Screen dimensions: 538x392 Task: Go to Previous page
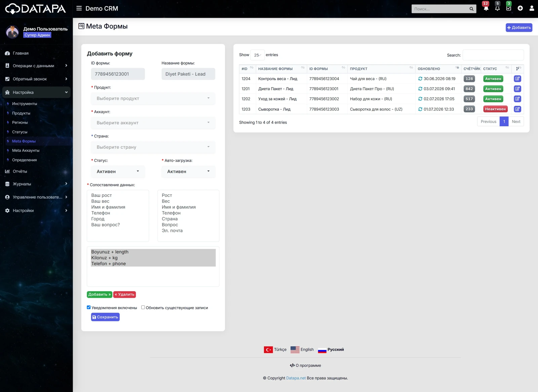[x=488, y=122]
